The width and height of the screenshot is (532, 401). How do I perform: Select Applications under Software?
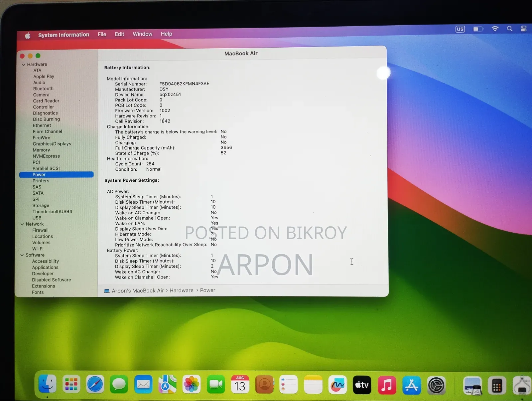click(45, 268)
